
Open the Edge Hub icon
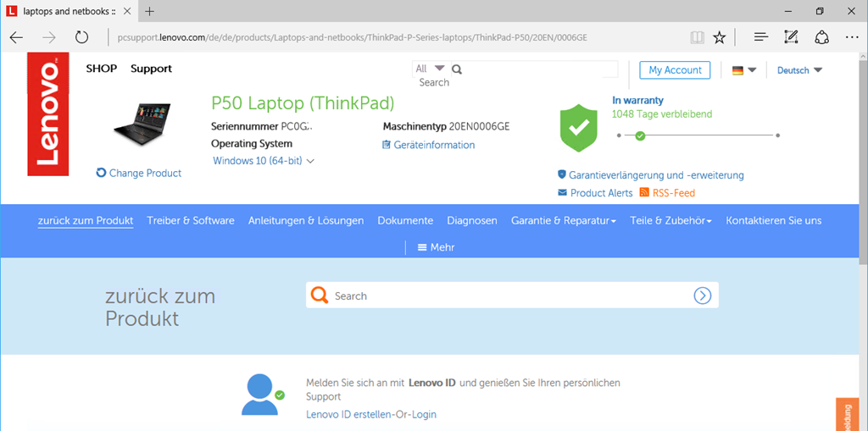pos(760,37)
